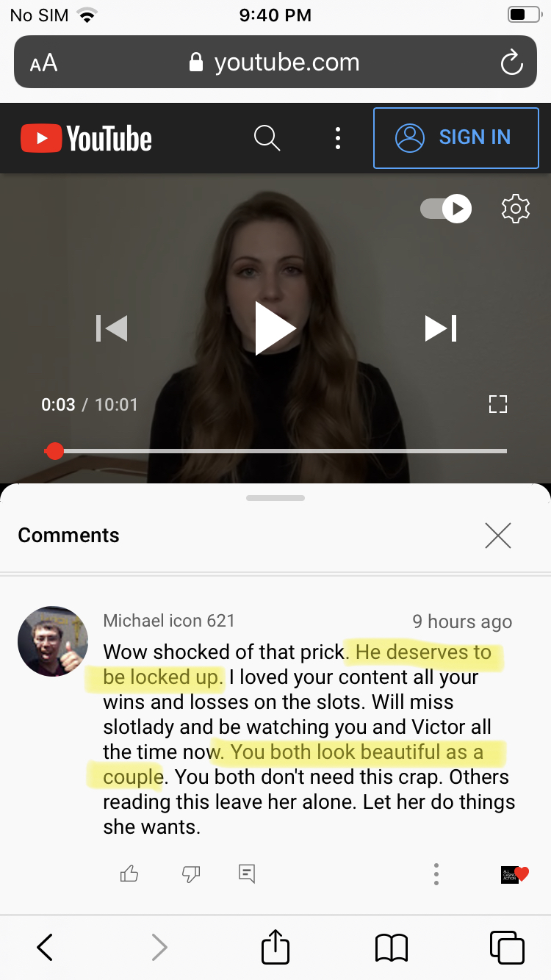Open comment options three-dot menu
Screen dimensions: 551x980
coord(436,873)
